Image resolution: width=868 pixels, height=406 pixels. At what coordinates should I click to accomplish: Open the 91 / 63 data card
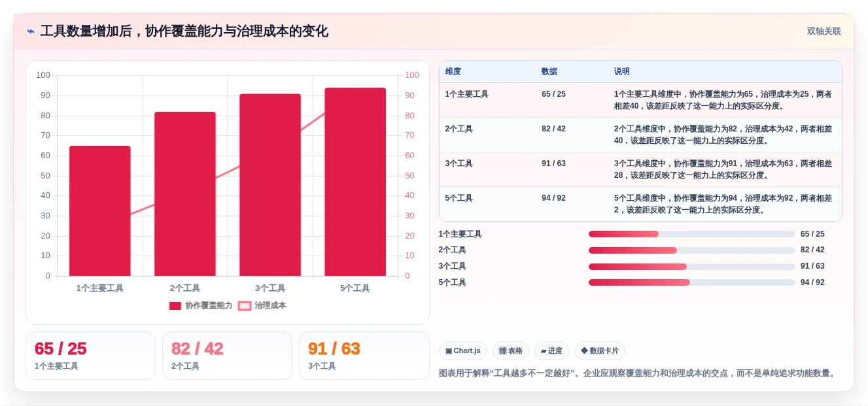364,356
